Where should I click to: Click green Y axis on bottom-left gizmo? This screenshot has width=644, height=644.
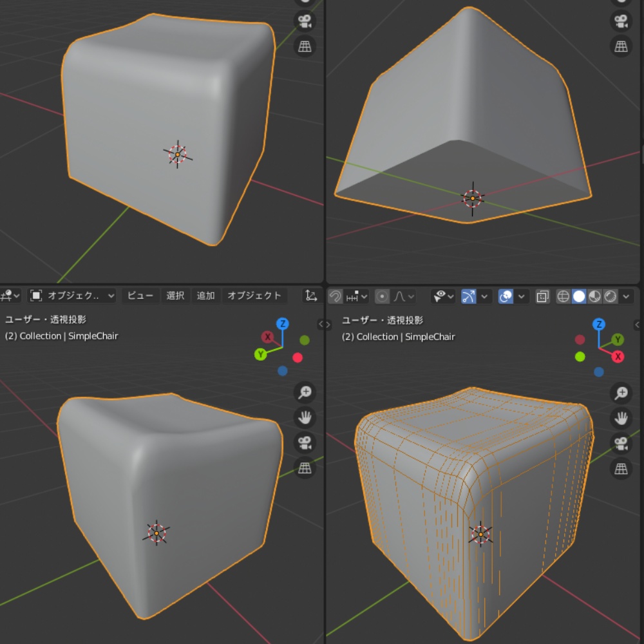(260, 354)
